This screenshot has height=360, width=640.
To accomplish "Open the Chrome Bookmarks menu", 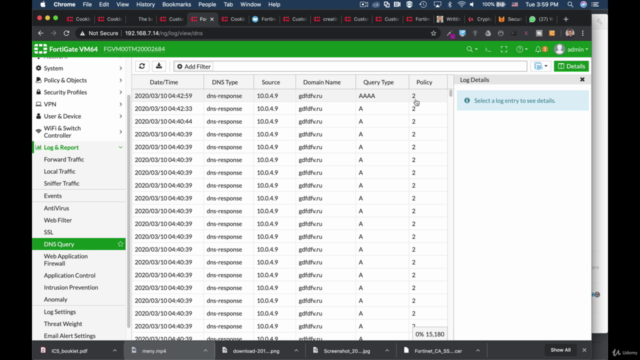I will pos(176,4).
